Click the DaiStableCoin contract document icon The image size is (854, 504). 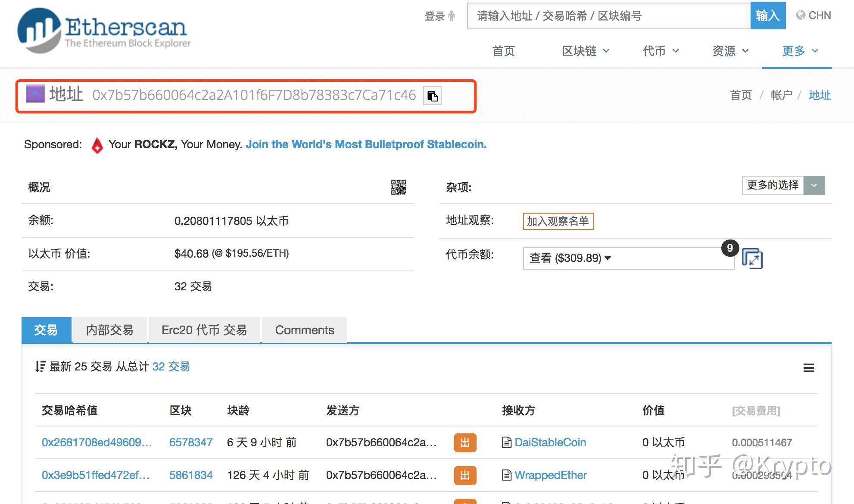click(507, 442)
